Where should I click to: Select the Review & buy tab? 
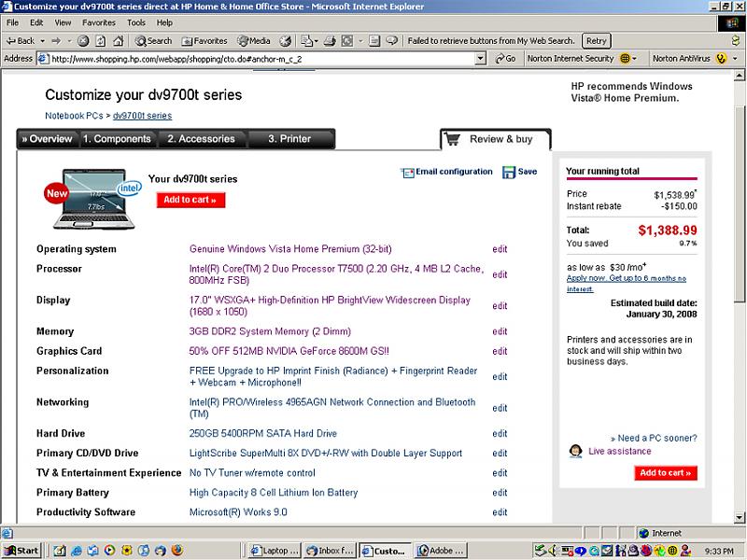click(496, 139)
